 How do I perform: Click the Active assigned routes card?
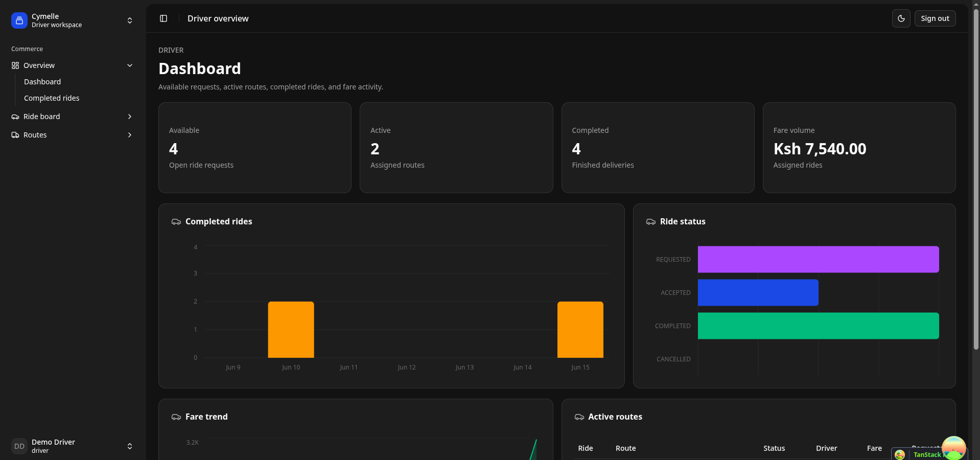[x=456, y=148]
